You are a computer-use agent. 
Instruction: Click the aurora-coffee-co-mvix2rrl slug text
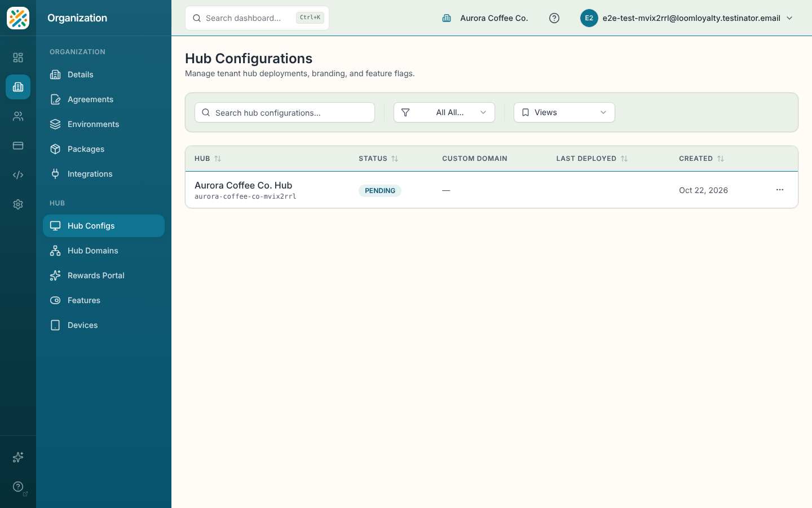(245, 196)
